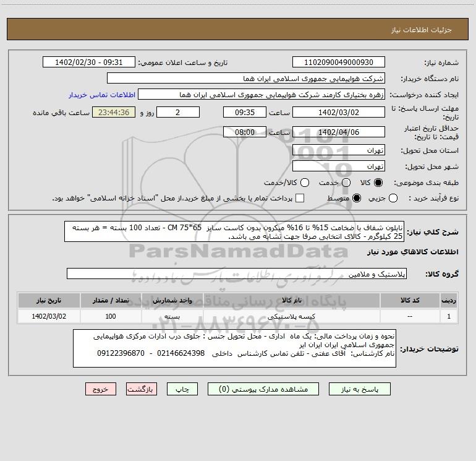Open مشاهده مدارک پیوستی (0) button
The height and width of the screenshot is (461, 476).
(x=267, y=389)
